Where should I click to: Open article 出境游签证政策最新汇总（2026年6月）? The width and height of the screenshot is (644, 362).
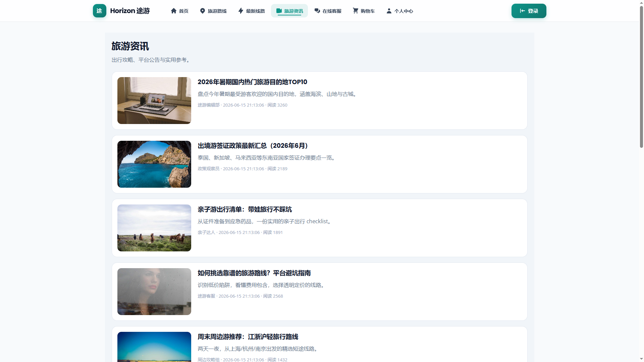point(253,145)
